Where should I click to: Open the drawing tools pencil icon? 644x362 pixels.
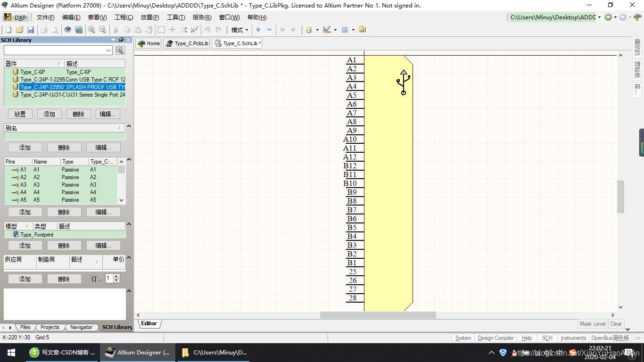[x=327, y=30]
